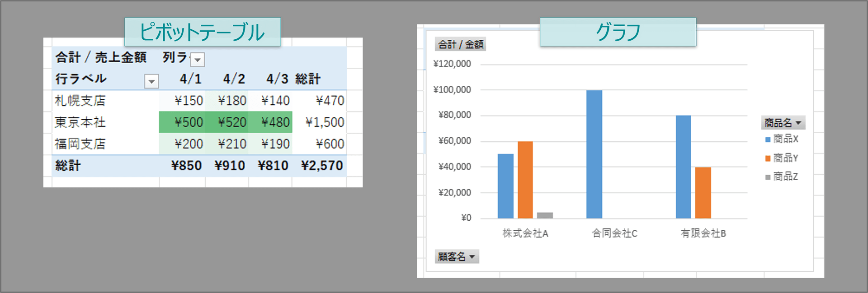This screenshot has width=868, height=293.
Task: Select the 合計 / 売上金額 header cell
Action: tap(101, 57)
